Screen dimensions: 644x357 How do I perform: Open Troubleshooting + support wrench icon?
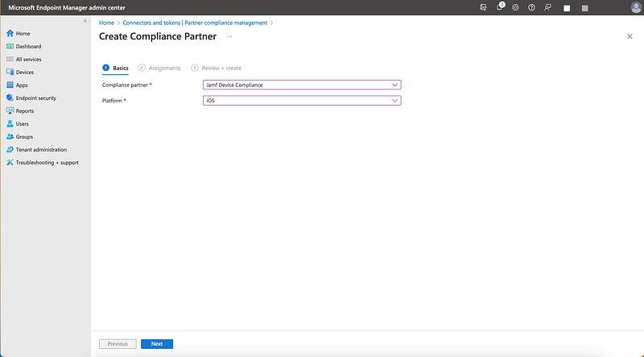pyautogui.click(x=10, y=163)
